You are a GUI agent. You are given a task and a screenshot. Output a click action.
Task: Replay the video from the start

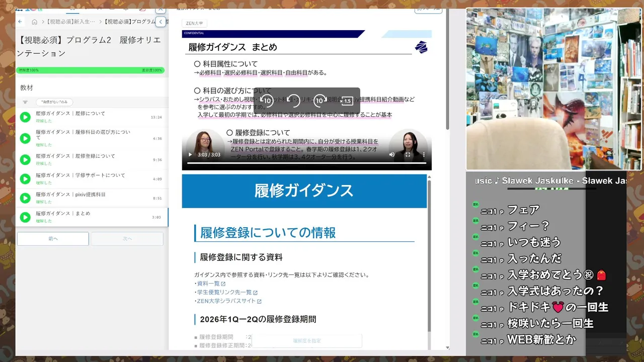coord(293,101)
